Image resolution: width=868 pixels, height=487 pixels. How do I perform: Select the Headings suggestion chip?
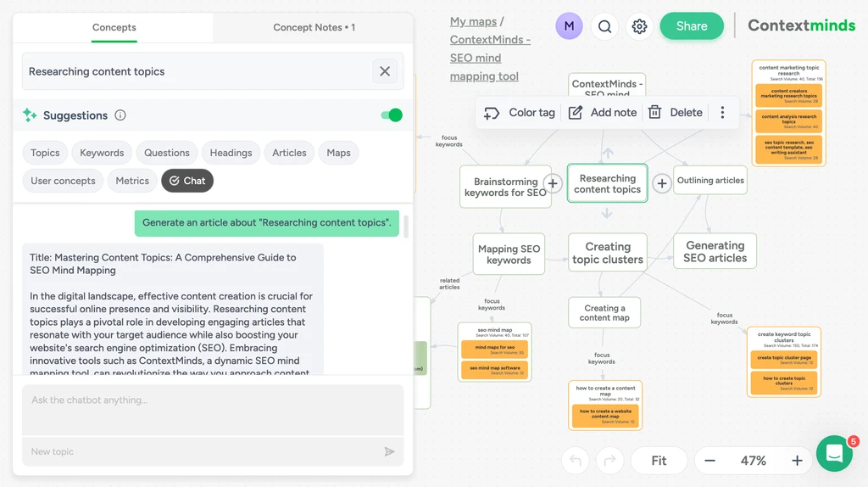tap(231, 153)
